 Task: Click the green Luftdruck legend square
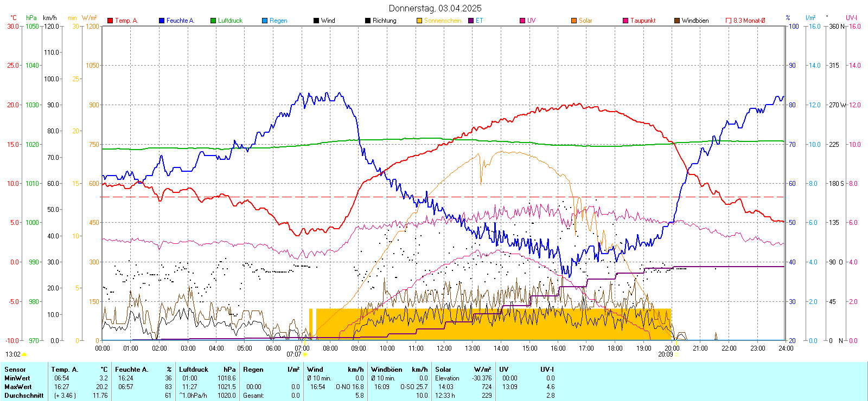pos(213,21)
